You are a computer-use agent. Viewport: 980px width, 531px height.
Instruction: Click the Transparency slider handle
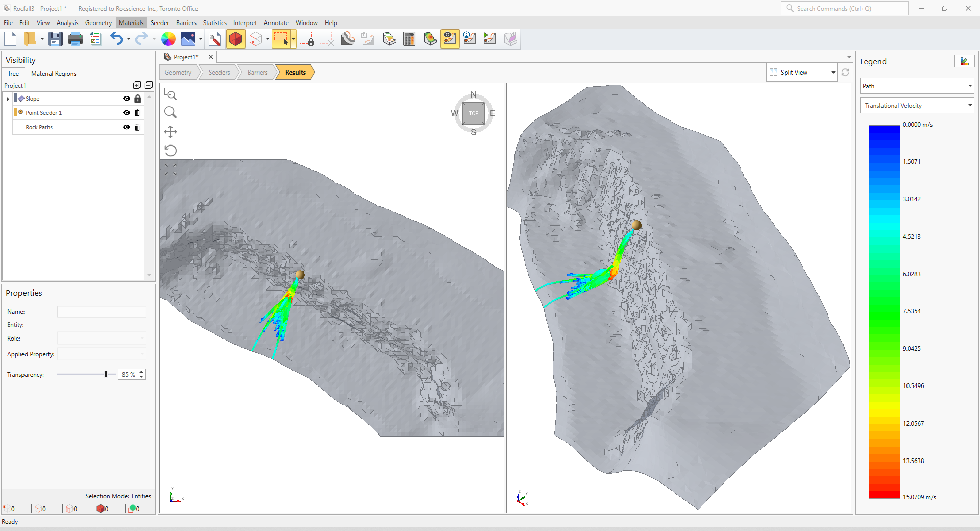pyautogui.click(x=106, y=374)
